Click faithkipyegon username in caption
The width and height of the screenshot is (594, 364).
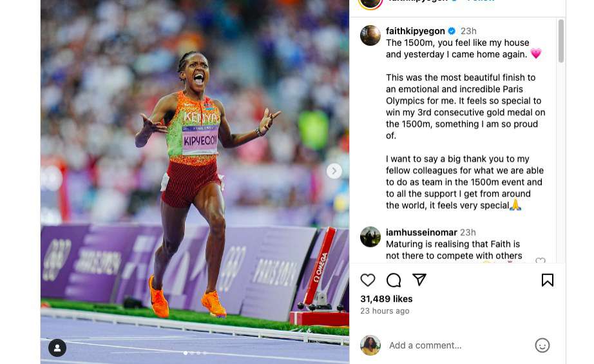pos(415,31)
